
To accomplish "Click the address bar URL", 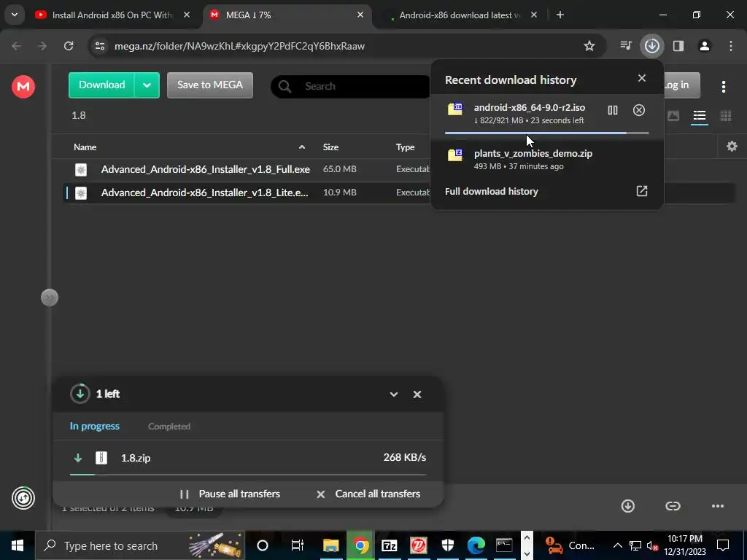I will pyautogui.click(x=239, y=46).
